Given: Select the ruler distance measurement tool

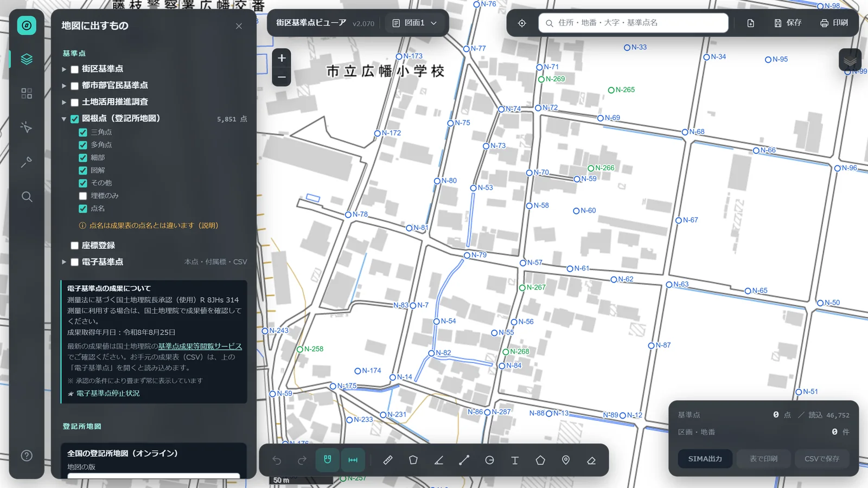Looking at the screenshot, I should pyautogui.click(x=388, y=460).
